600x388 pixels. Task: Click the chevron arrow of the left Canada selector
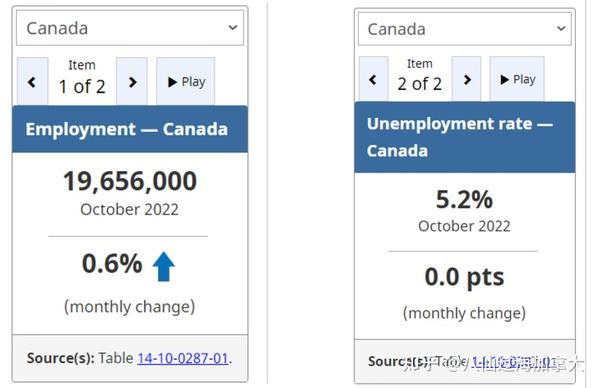[233, 28]
